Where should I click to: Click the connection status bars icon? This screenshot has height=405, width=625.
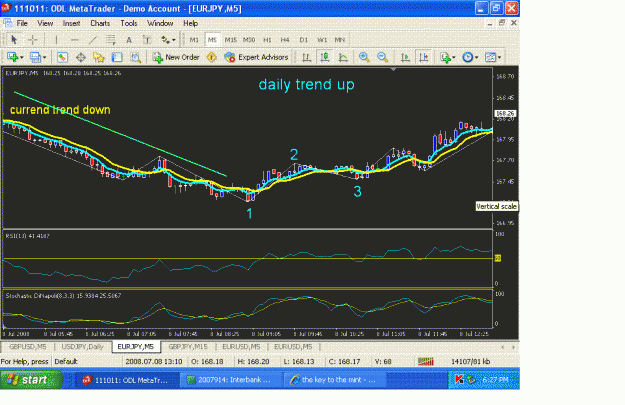(x=426, y=362)
